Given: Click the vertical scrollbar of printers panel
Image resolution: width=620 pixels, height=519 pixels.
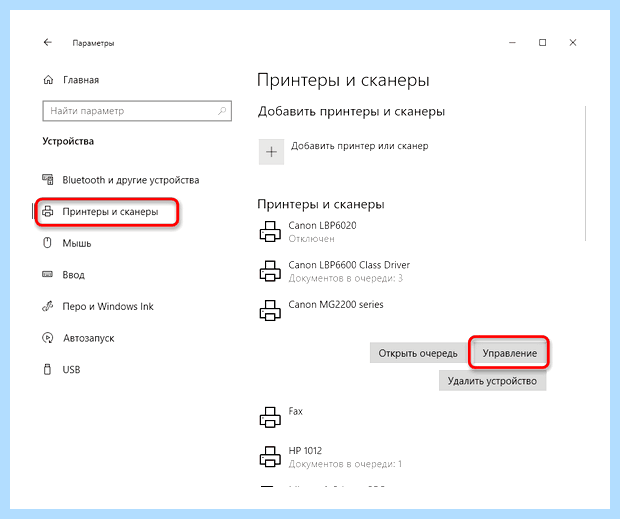Looking at the screenshot, I should point(586,173).
